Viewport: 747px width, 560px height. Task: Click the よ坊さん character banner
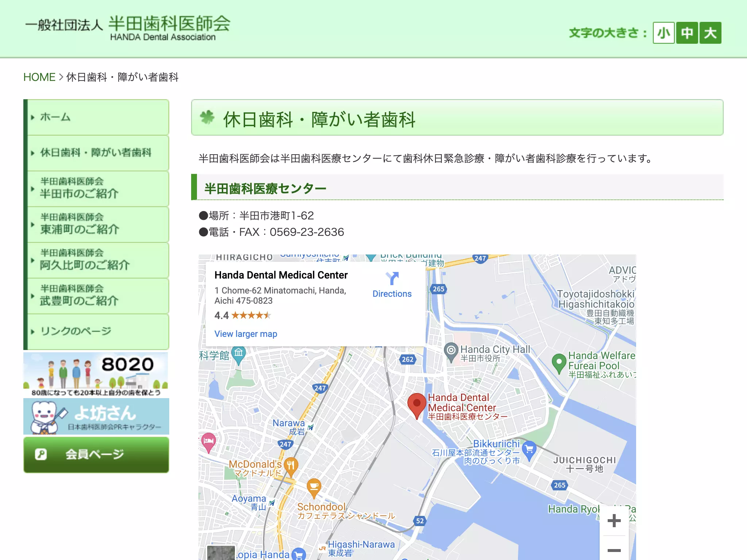coord(96,416)
